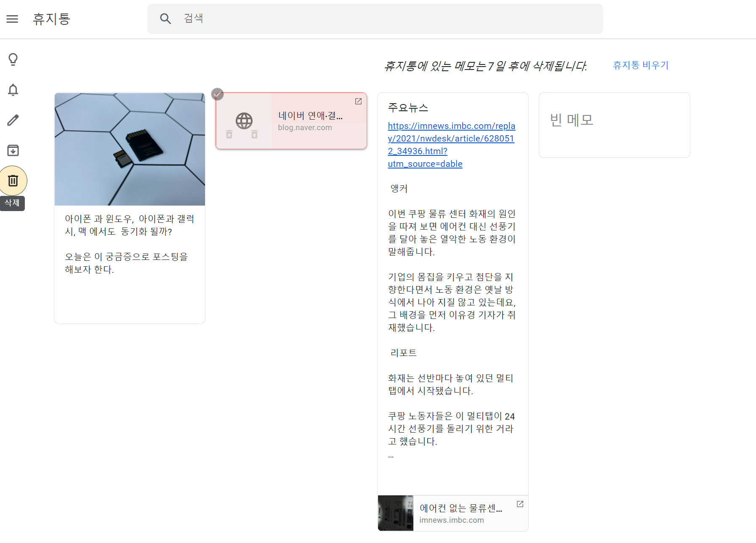Open note about 아이폰 과 윈도우 동기화
The image size is (756, 543).
[130, 225]
